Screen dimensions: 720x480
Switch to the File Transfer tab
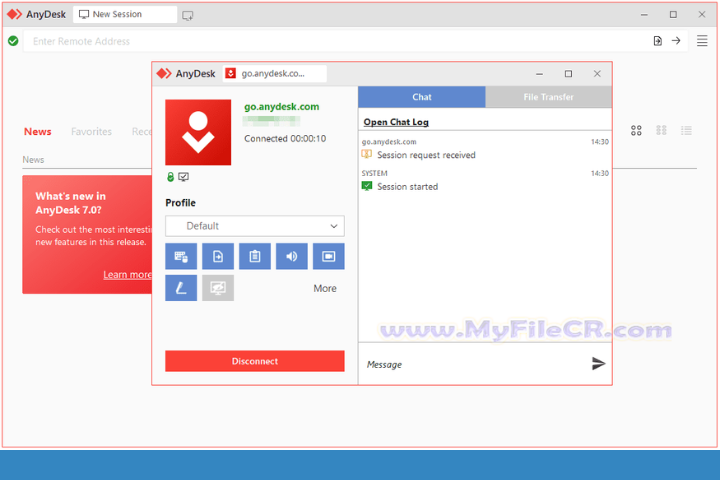(548, 97)
